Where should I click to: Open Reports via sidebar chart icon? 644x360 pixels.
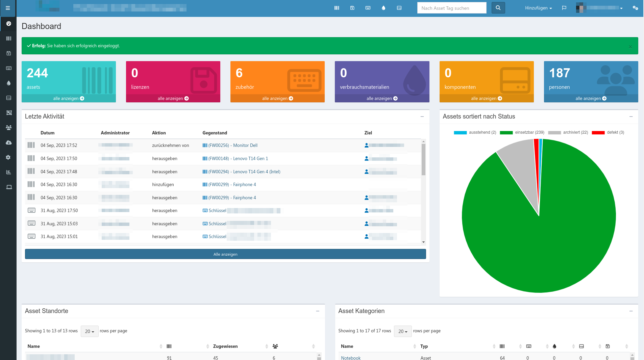coord(9,172)
